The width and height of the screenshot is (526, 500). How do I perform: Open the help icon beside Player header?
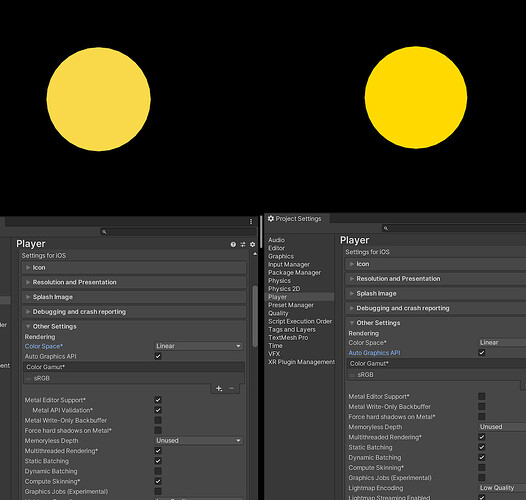point(233,244)
